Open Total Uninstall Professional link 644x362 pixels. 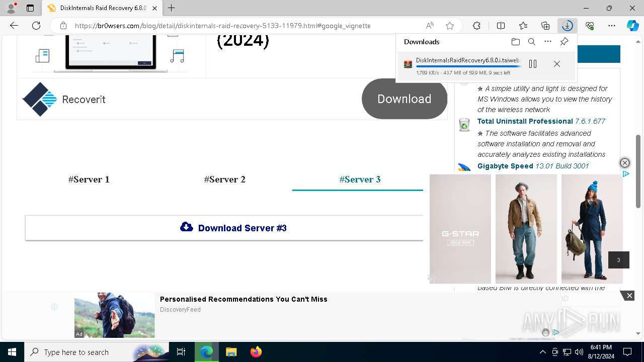[x=525, y=121]
